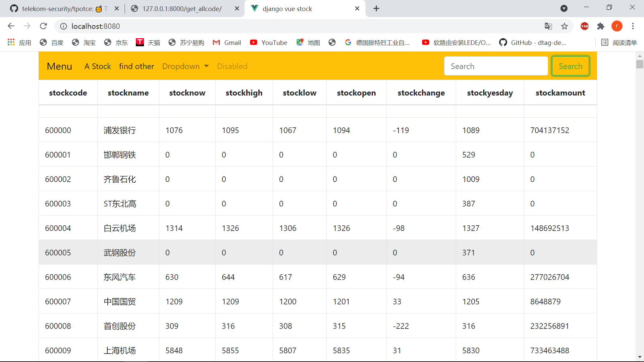This screenshot has height=362, width=644.
Task: Click the 邯郸钢铁 stock name
Action: pos(120,155)
